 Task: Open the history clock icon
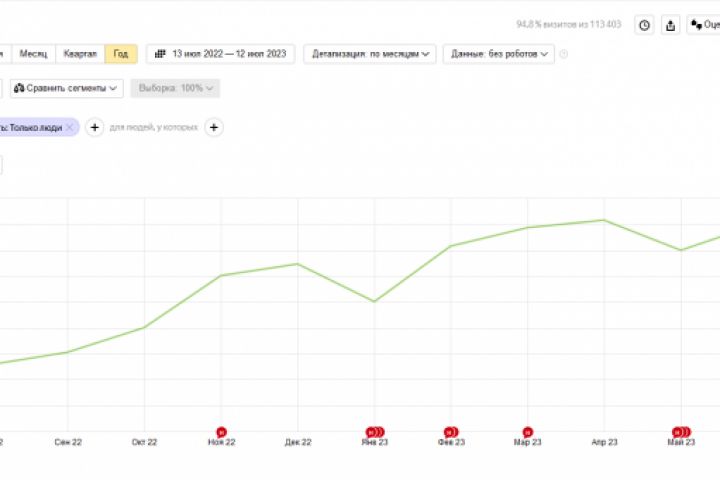point(644,25)
